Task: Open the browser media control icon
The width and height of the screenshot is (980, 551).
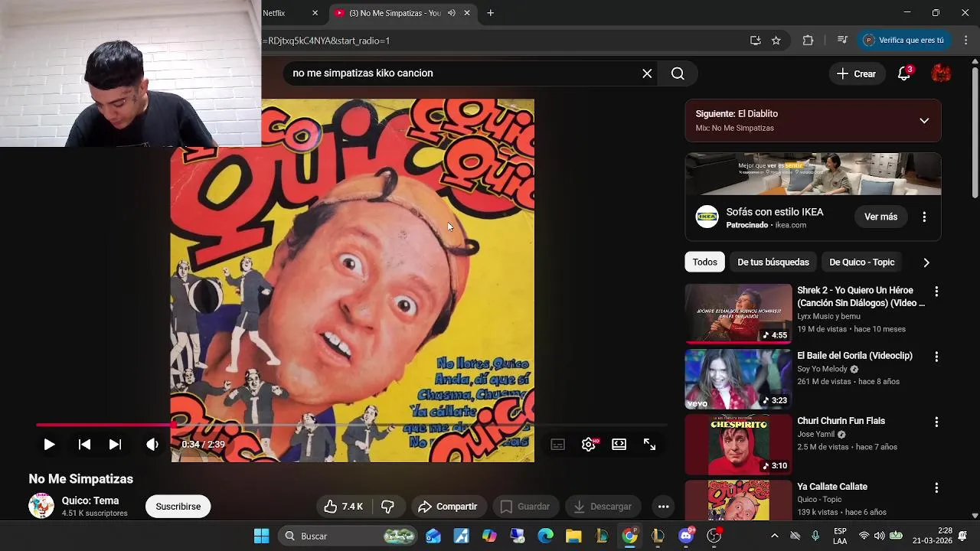Action: pos(842,41)
